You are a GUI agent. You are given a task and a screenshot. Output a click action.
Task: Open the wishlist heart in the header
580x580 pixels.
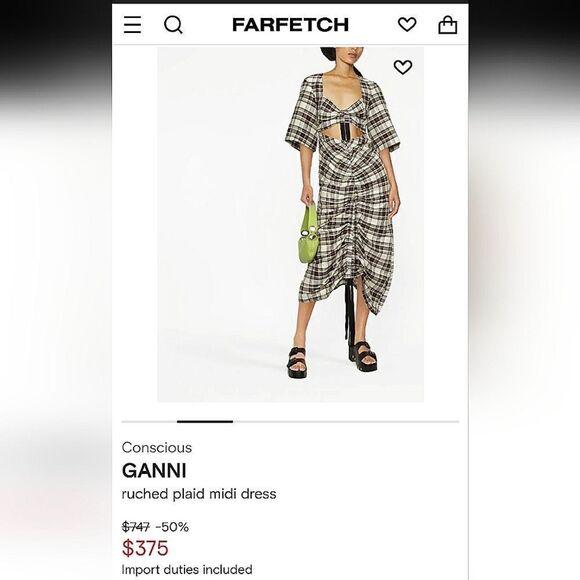tap(407, 25)
